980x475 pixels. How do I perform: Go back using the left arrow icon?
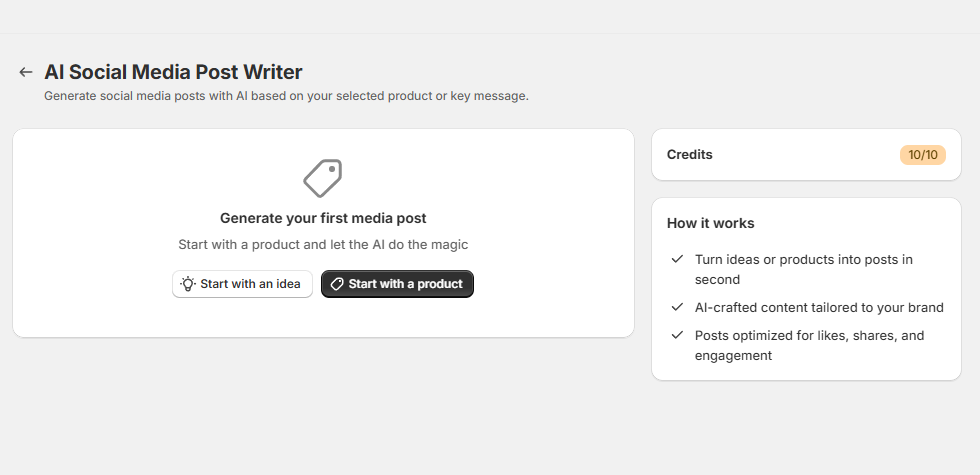[x=26, y=72]
